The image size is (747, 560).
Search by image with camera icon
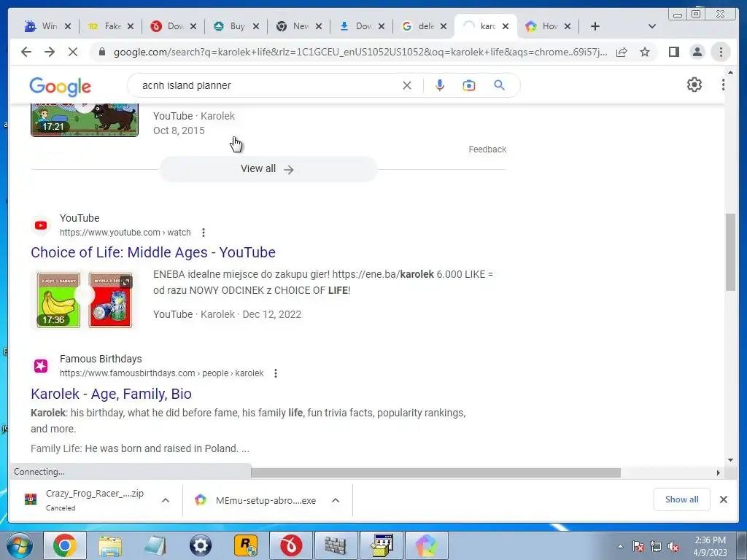coord(469,85)
